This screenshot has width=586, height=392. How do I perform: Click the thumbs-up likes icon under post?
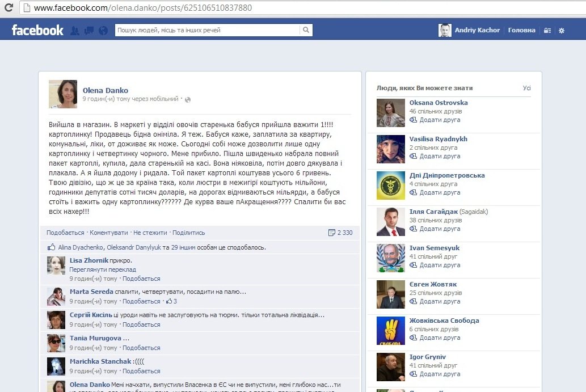pyautogui.click(x=52, y=247)
